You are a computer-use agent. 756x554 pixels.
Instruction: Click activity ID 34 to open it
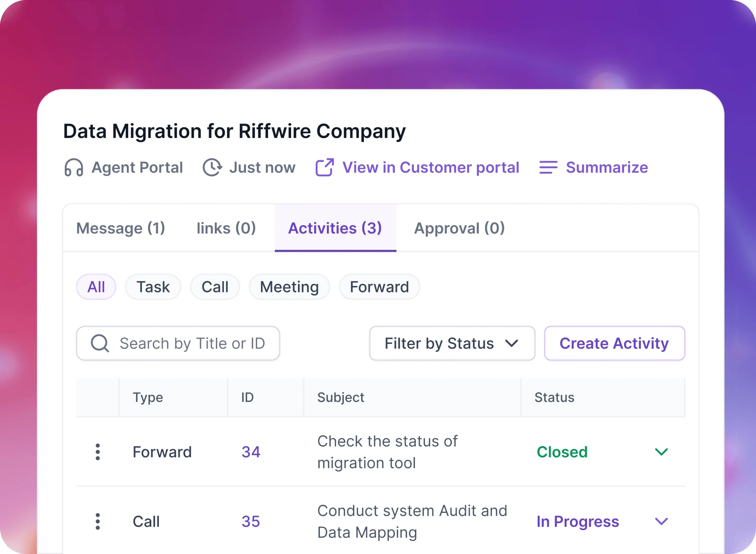tap(250, 451)
